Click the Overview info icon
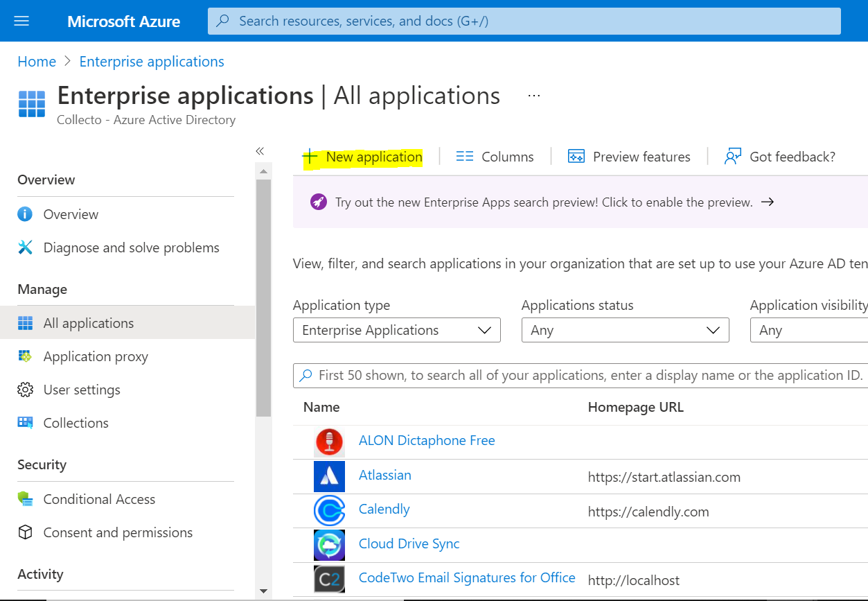 (x=25, y=214)
